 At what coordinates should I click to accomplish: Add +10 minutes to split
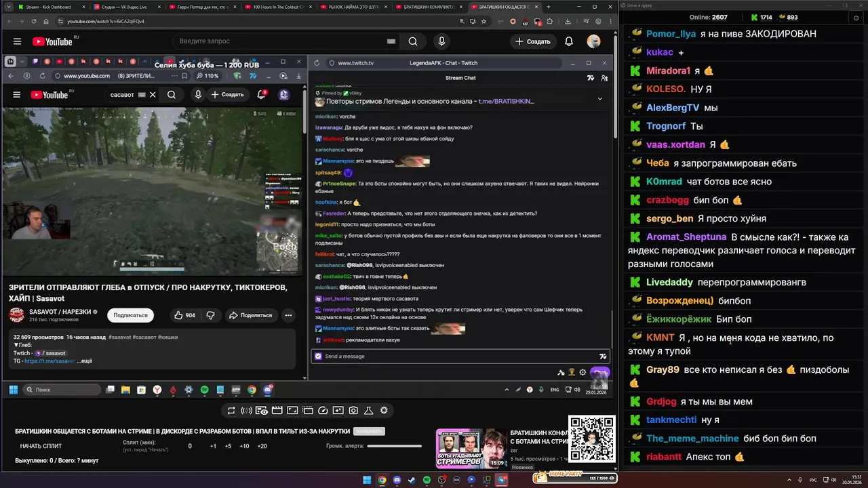tap(244, 446)
